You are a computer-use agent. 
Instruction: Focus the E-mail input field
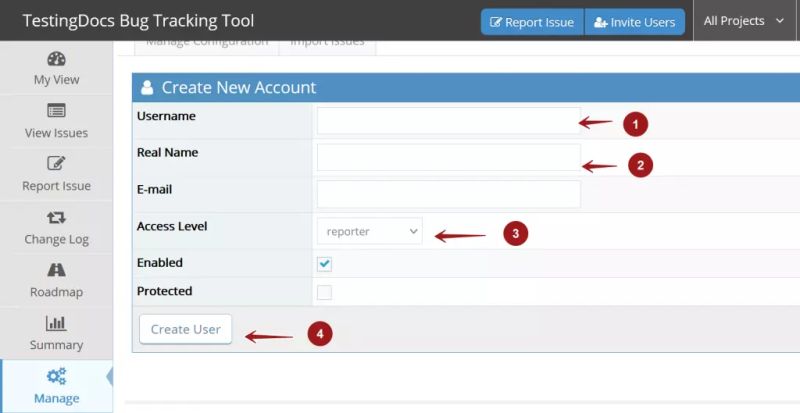point(448,194)
